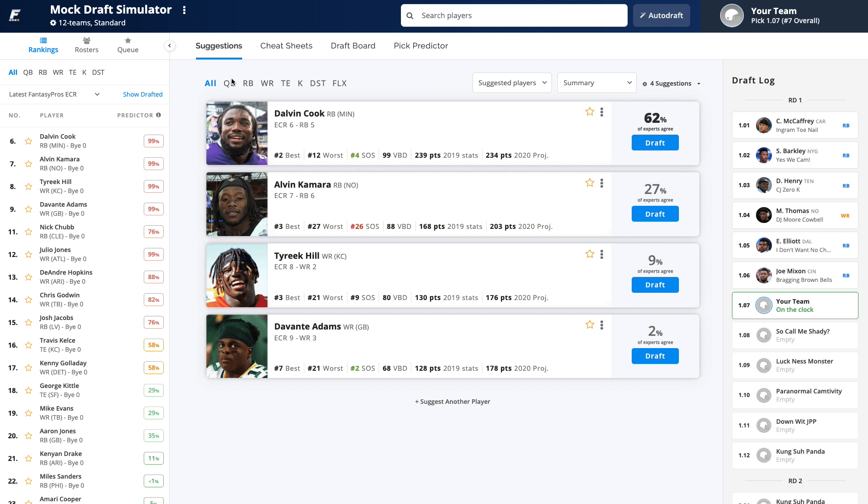
Task: Expand the Latest FantasyPros ECR dropdown
Action: point(54,94)
